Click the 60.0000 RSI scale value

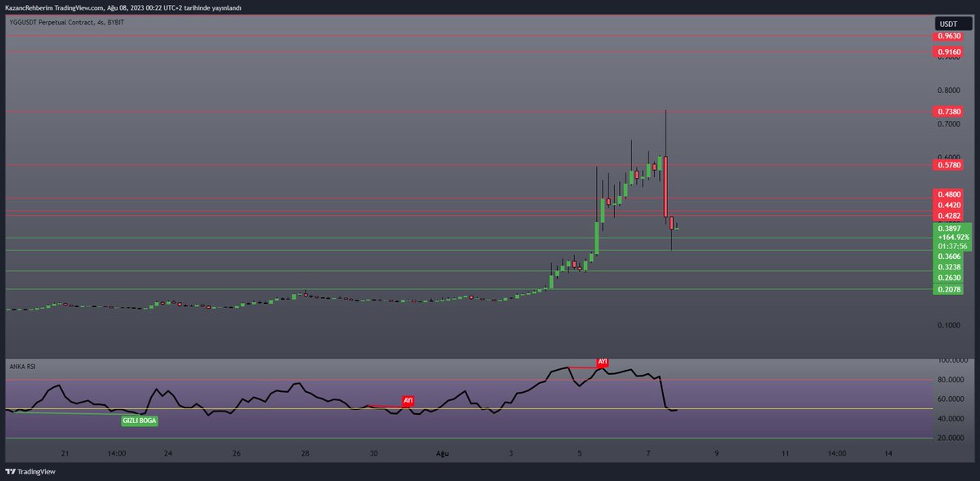[952, 399]
